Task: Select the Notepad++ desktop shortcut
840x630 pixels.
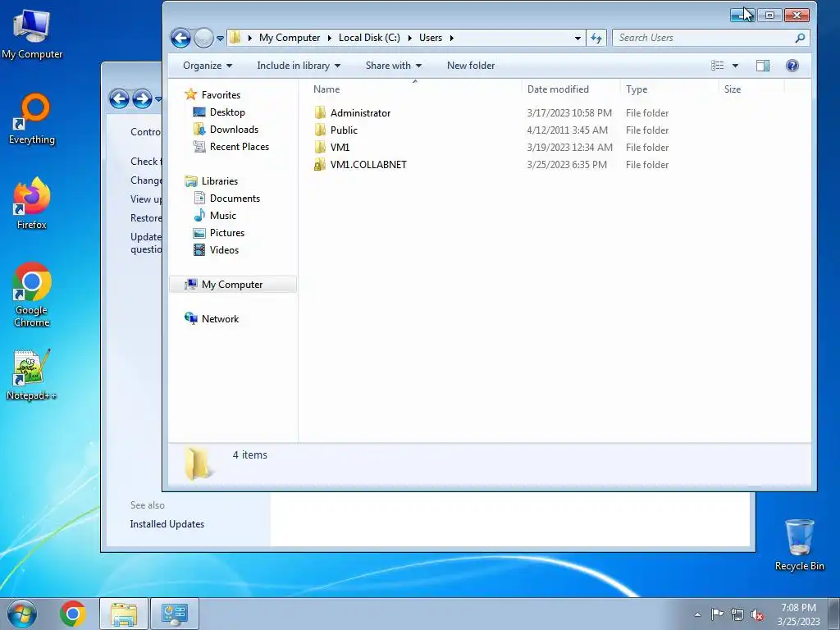Action: click(x=31, y=375)
